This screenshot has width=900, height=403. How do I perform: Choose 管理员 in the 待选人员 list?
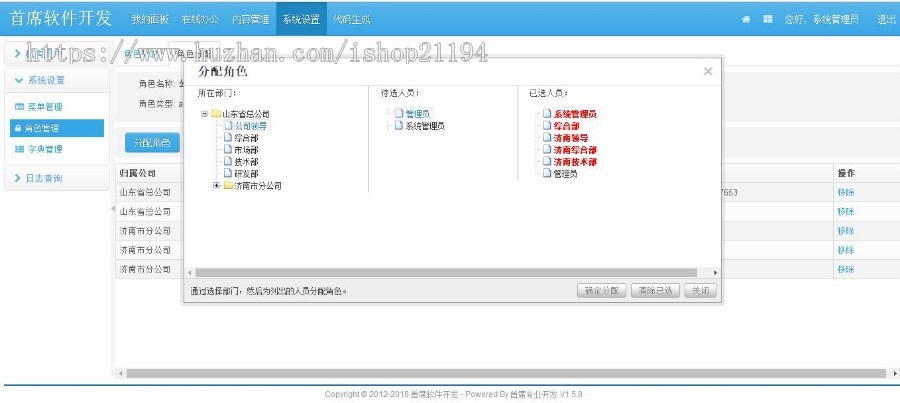418,114
